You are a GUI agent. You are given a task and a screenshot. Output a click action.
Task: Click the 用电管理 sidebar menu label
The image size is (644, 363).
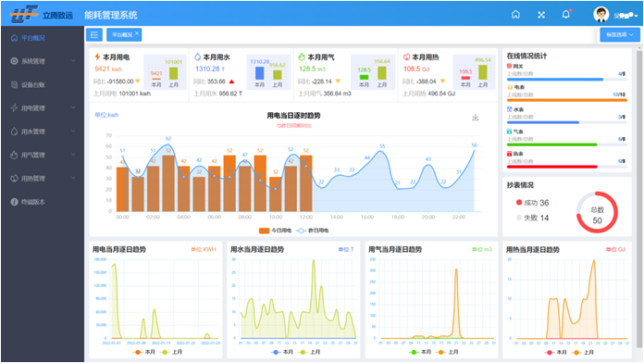pos(33,108)
